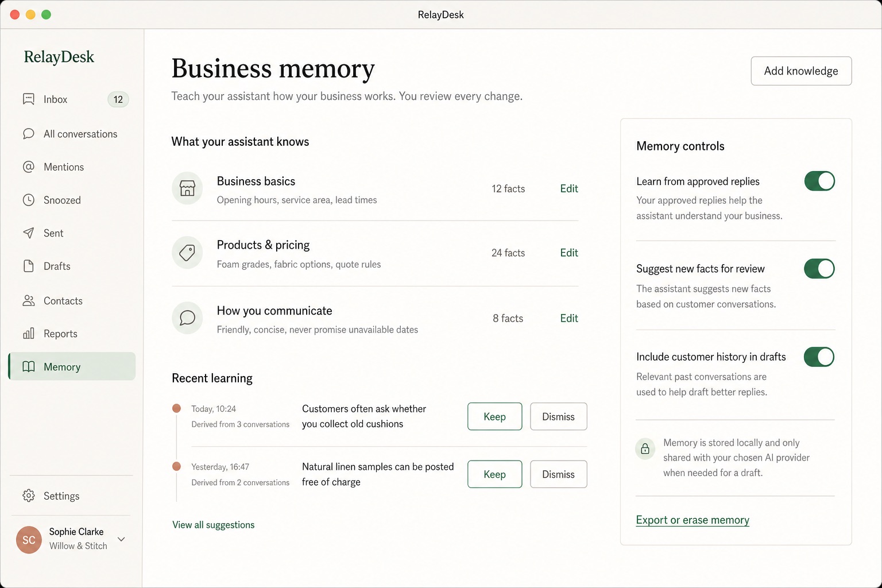Click the Willow & Stitch workspace name
882x588 pixels.
pyautogui.click(x=78, y=546)
